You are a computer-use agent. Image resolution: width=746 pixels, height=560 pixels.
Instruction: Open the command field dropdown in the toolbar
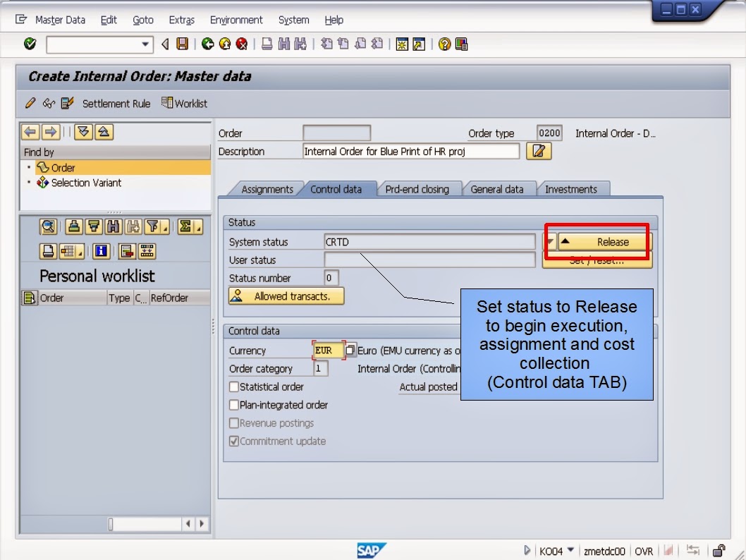coord(144,44)
